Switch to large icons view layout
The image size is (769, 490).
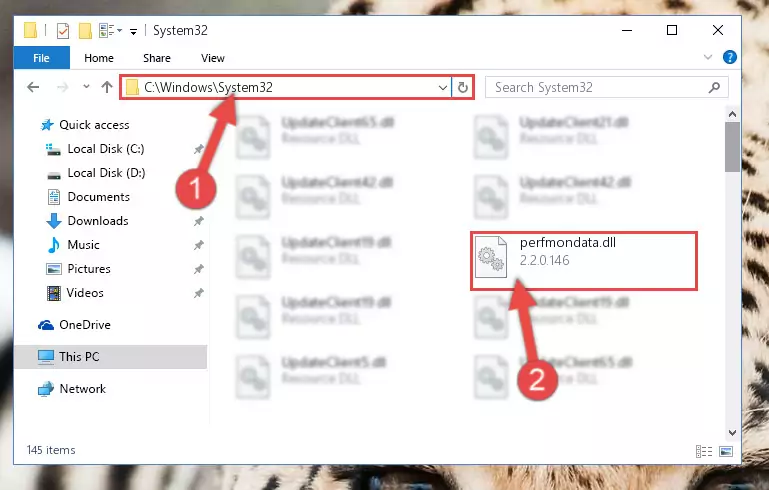[726, 451]
